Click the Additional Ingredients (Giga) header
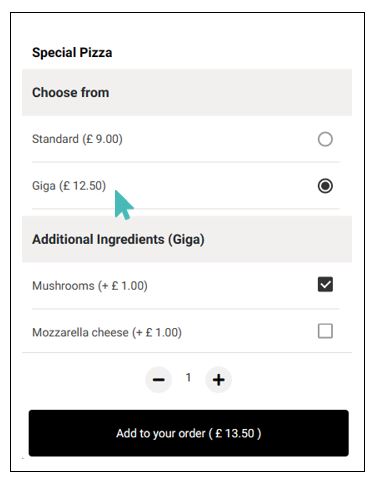 coord(187,239)
